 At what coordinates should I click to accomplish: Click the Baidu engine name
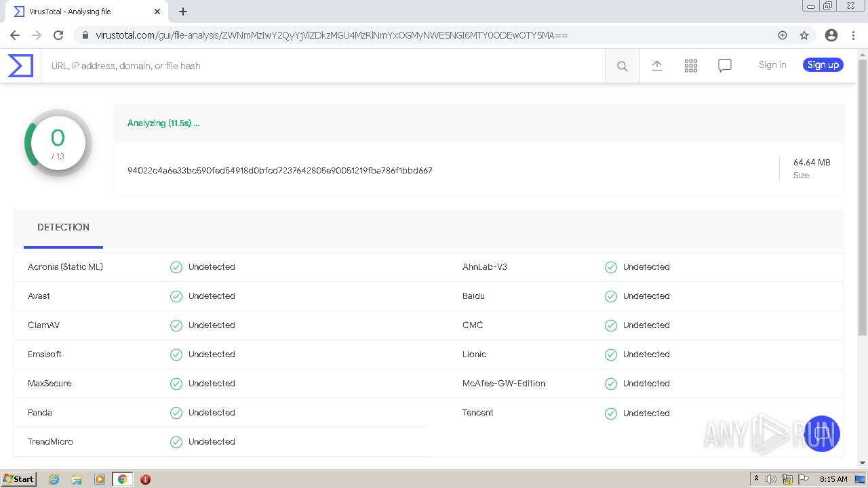(473, 296)
